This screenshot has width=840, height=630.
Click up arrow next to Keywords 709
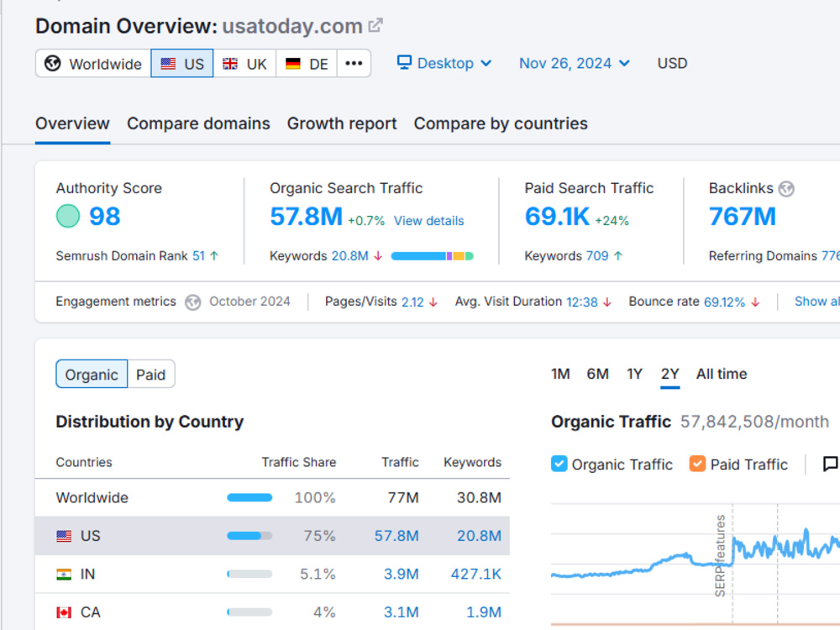click(618, 256)
